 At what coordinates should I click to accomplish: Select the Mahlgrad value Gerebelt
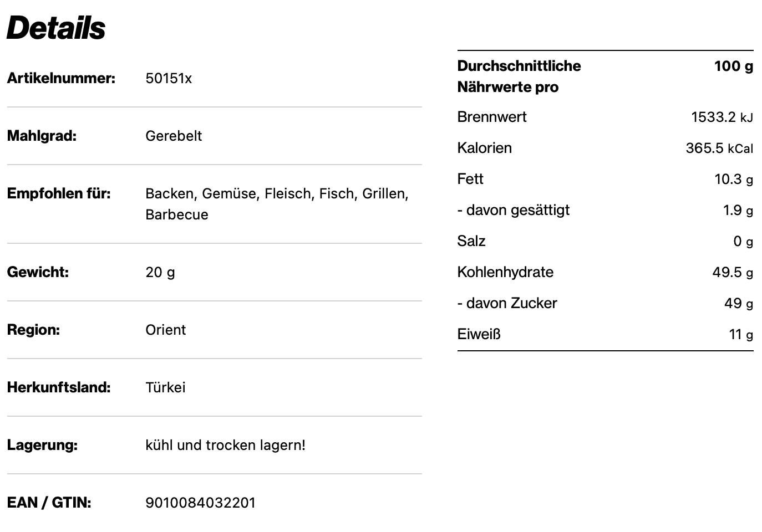click(174, 136)
